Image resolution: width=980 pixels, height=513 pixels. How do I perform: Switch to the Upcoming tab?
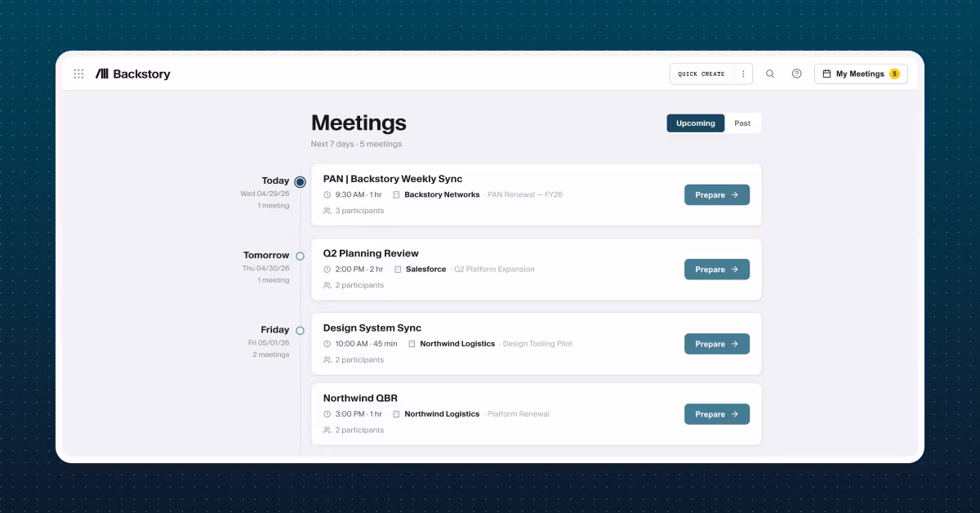(x=696, y=123)
